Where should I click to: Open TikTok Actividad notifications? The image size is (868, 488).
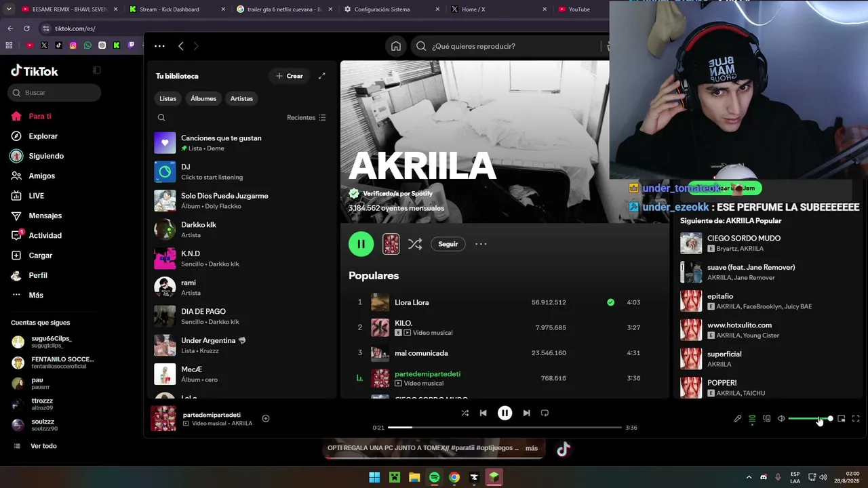coord(45,235)
